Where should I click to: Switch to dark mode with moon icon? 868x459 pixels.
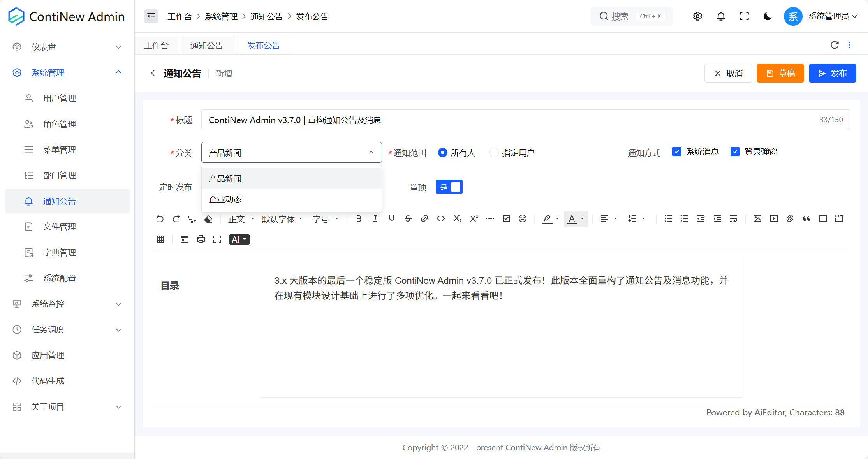[x=768, y=16]
